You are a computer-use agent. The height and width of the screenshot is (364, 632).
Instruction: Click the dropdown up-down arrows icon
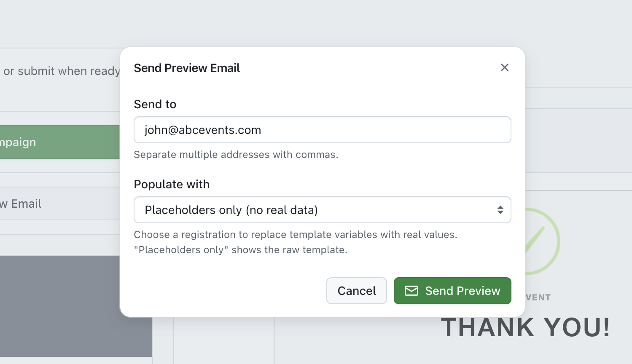tap(500, 210)
